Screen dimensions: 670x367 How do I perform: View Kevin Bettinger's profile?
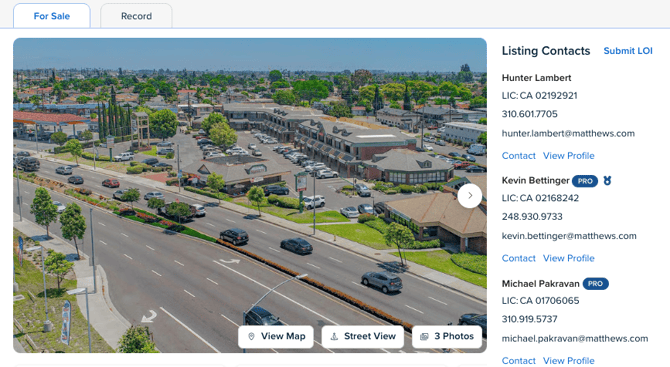pyautogui.click(x=569, y=258)
